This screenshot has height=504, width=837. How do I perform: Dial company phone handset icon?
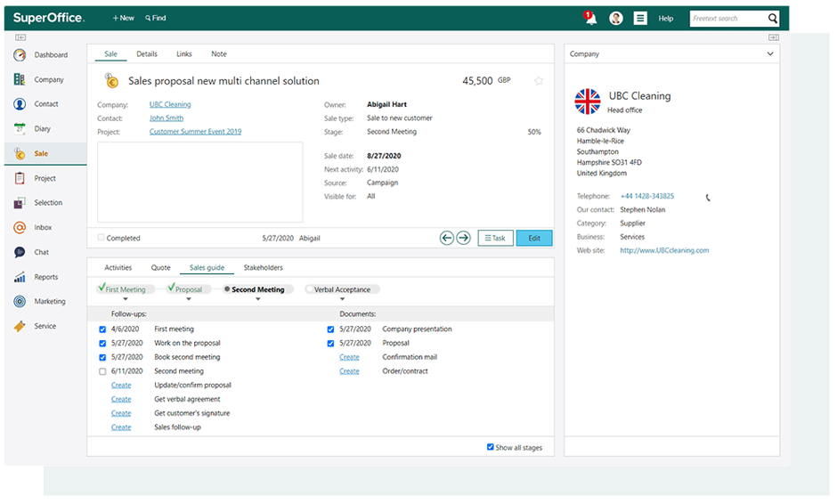pyautogui.click(x=708, y=198)
